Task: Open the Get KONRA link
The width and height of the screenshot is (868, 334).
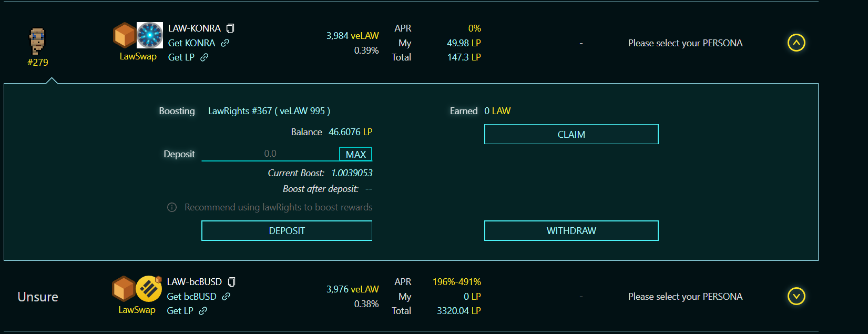Action: [x=191, y=43]
